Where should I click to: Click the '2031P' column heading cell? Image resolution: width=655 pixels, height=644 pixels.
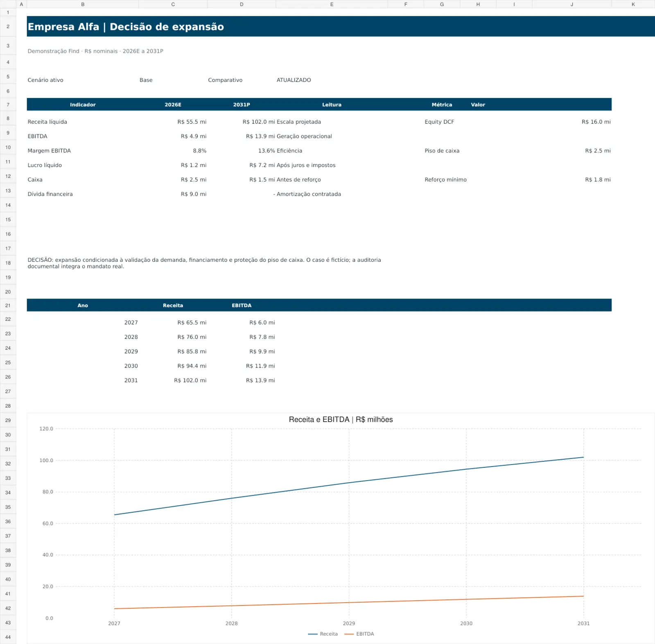242,104
